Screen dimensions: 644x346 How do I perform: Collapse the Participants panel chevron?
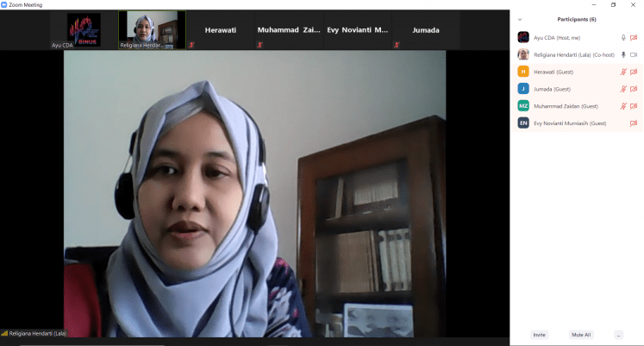520,19
